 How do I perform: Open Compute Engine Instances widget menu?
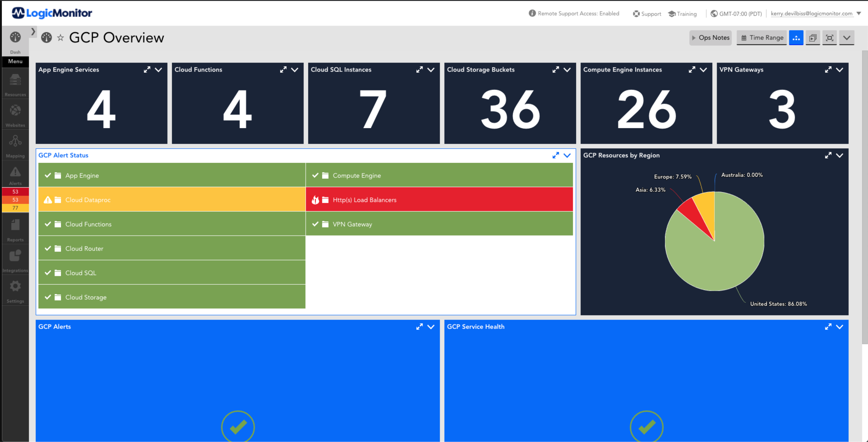pos(703,70)
